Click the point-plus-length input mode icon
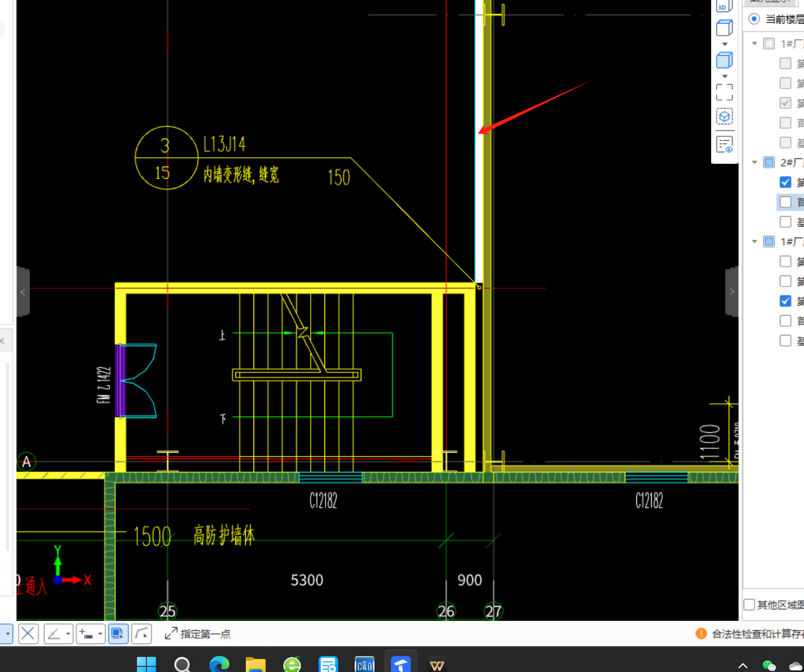Image resolution: width=804 pixels, height=672 pixels. (x=86, y=634)
